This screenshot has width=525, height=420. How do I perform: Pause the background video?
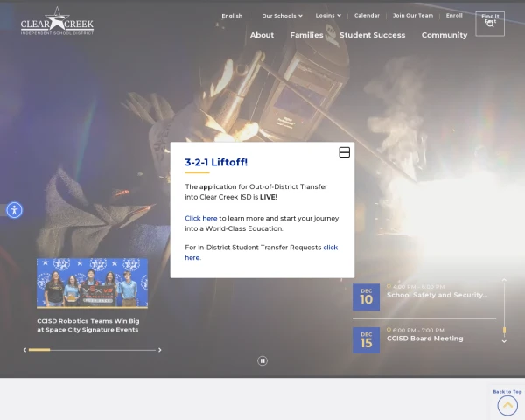[x=262, y=360]
